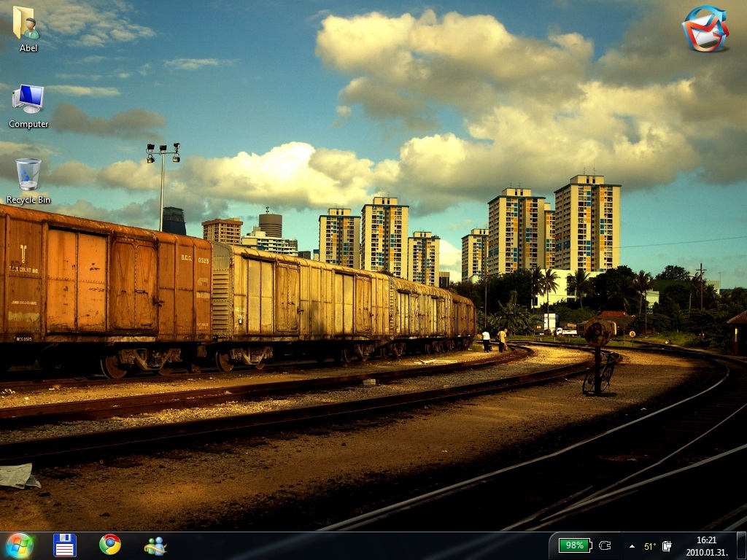
Task: Click the 'Computer' icon label text
Action: click(28, 124)
